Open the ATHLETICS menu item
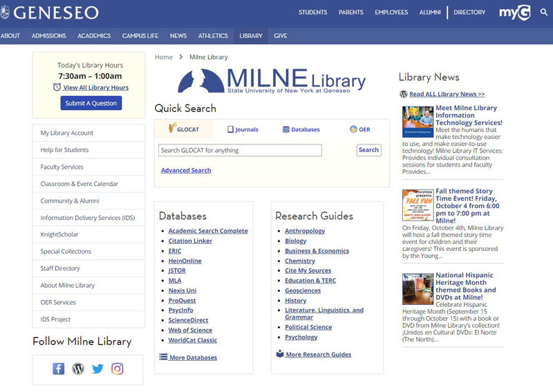Viewport: 553px width, 392px height. coord(213,36)
